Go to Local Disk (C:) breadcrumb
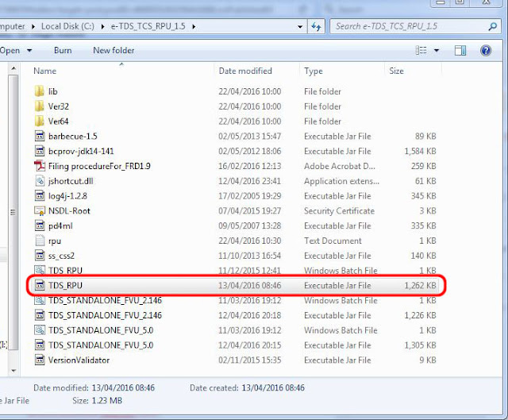This screenshot has height=420, width=508. [67, 26]
